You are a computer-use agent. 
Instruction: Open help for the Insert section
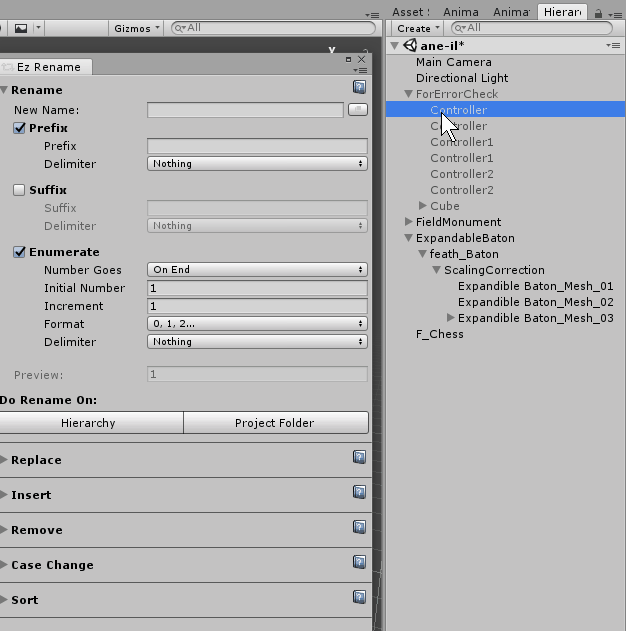(x=359, y=492)
